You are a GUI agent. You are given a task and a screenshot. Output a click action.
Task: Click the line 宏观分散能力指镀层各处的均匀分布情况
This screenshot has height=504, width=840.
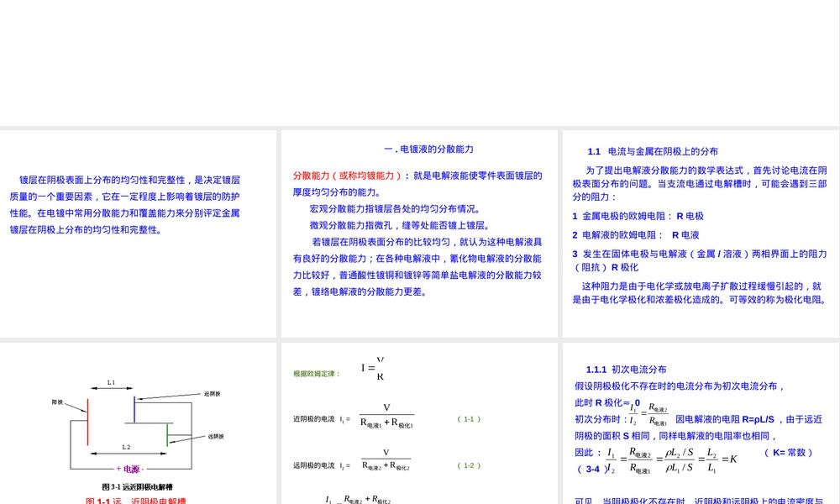coord(396,209)
